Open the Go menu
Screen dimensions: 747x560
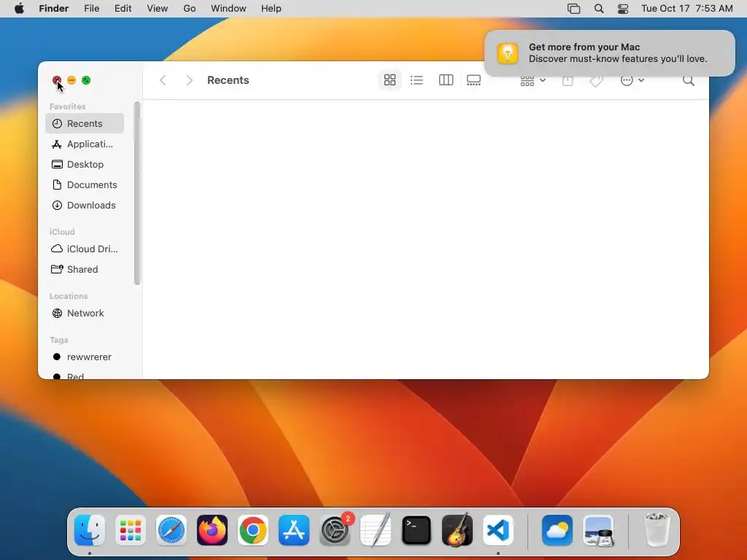coord(190,9)
